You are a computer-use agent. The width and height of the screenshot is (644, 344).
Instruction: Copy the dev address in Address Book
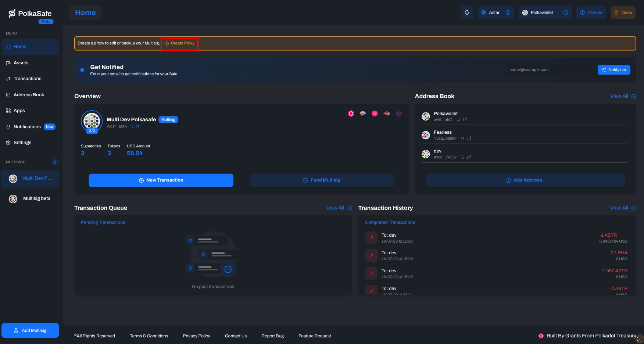click(462, 157)
